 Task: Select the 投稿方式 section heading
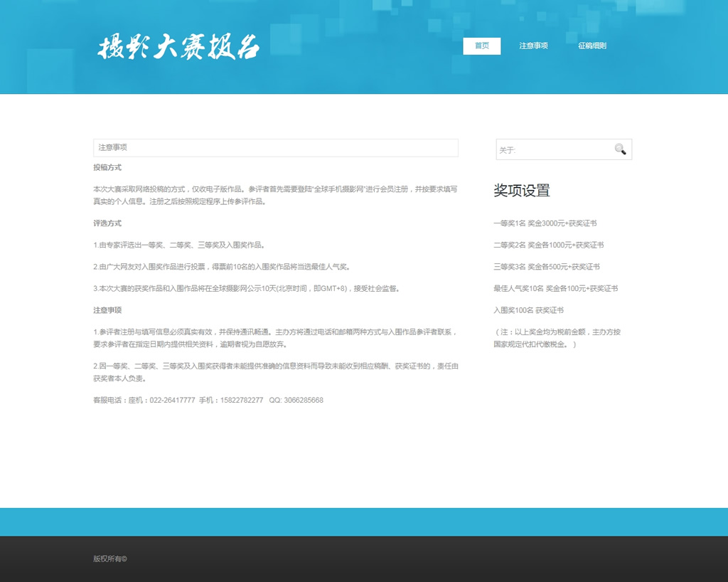click(x=107, y=168)
